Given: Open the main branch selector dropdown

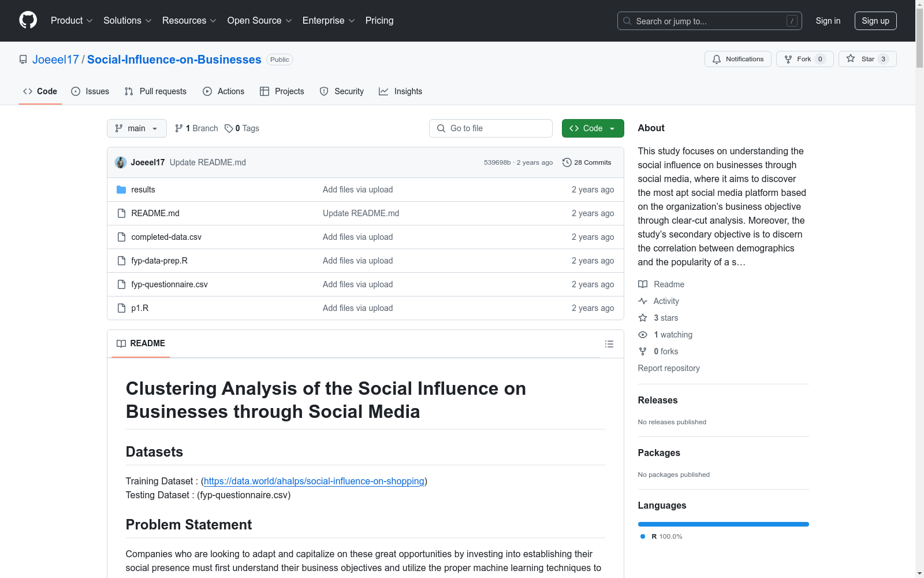Looking at the screenshot, I should 137,128.
